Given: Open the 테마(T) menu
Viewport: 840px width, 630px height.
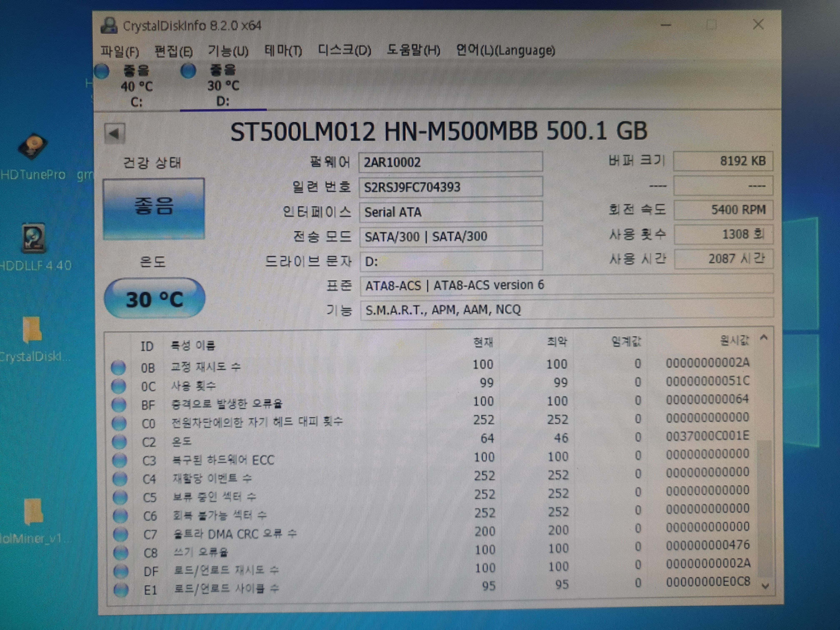Looking at the screenshot, I should point(283,50).
